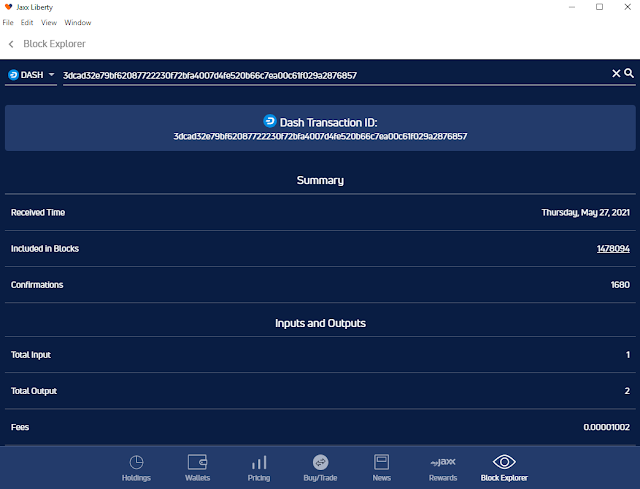Viewport: 640px width, 489px height.
Task: Click the Total Input label
Action: tap(31, 355)
